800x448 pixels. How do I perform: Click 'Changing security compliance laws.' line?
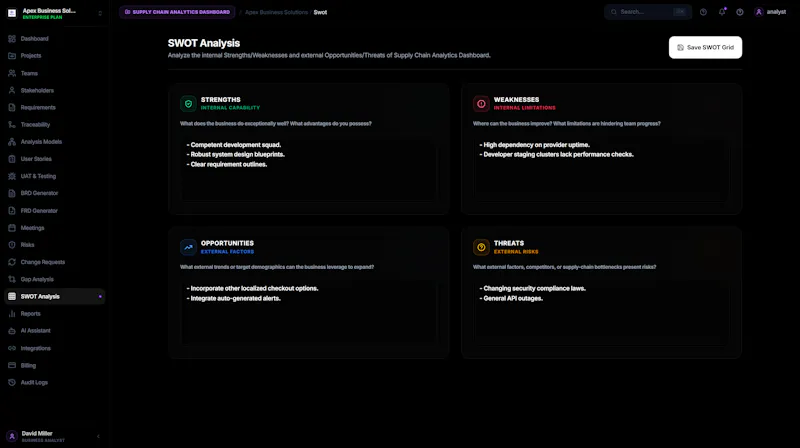point(533,288)
